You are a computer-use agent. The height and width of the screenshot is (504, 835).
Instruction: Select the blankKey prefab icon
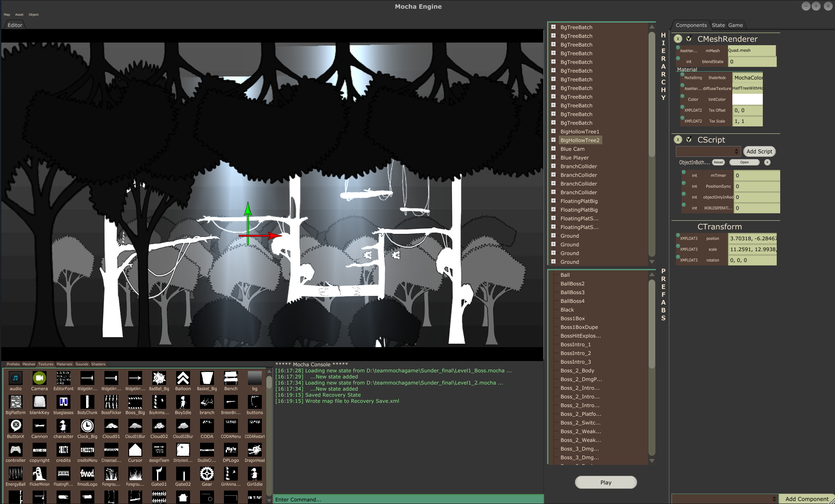click(40, 402)
